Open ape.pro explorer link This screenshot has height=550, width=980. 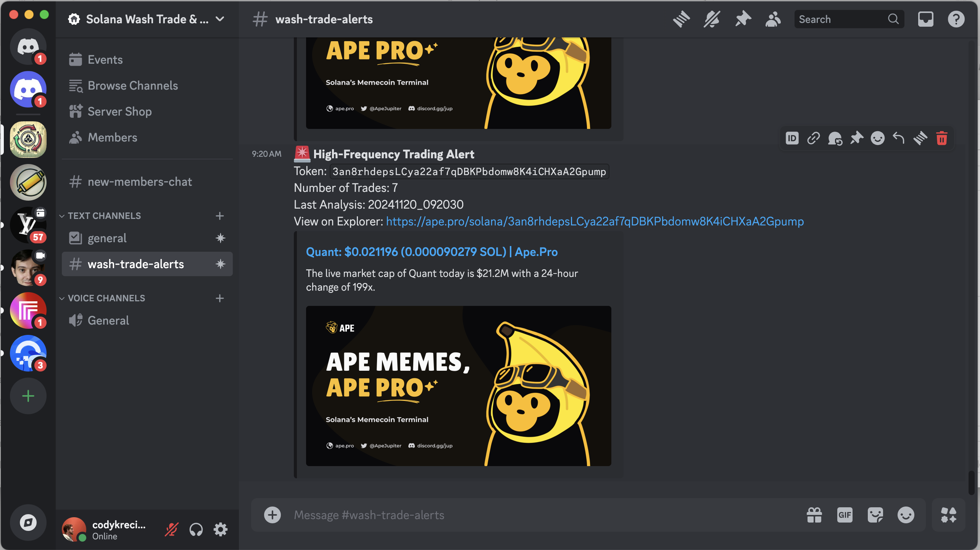(595, 221)
